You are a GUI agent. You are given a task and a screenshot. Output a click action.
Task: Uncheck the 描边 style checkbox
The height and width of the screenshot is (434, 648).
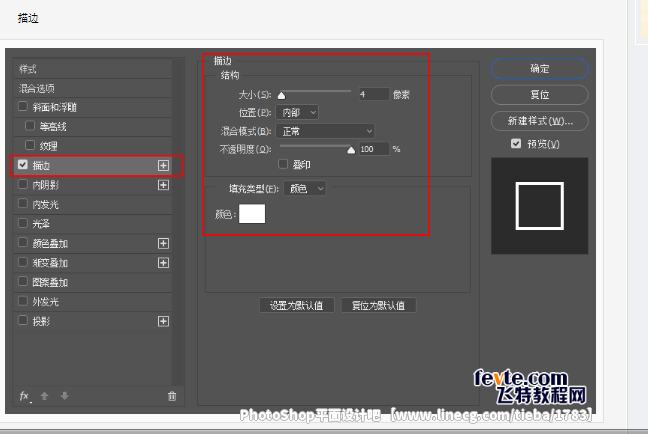(x=23, y=165)
